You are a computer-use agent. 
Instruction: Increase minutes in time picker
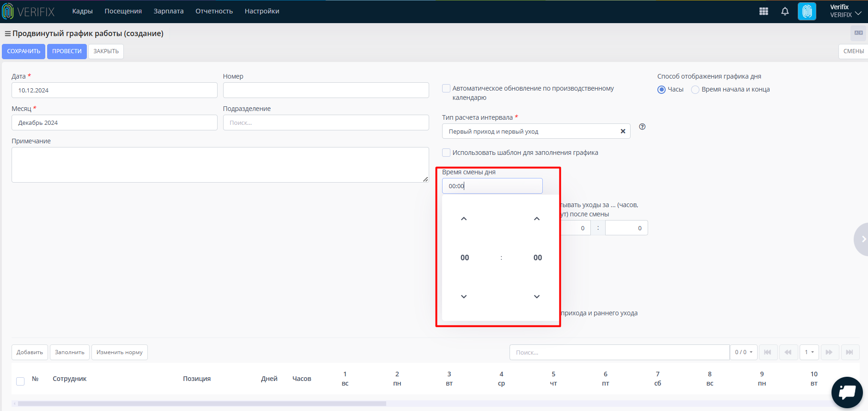(x=537, y=219)
